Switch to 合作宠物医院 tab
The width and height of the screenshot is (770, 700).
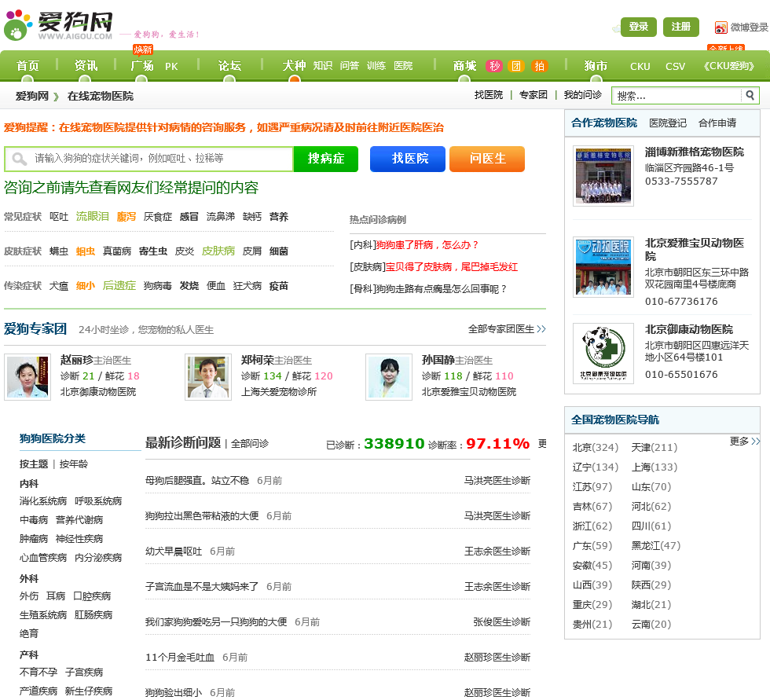(604, 123)
